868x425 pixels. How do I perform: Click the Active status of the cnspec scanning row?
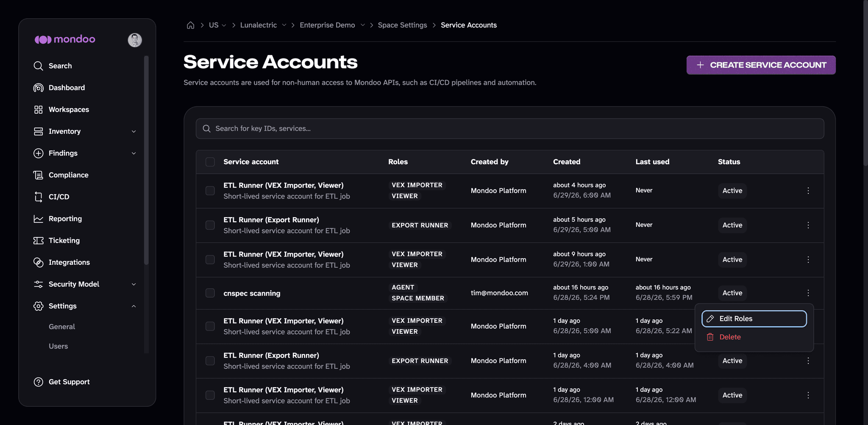732,293
